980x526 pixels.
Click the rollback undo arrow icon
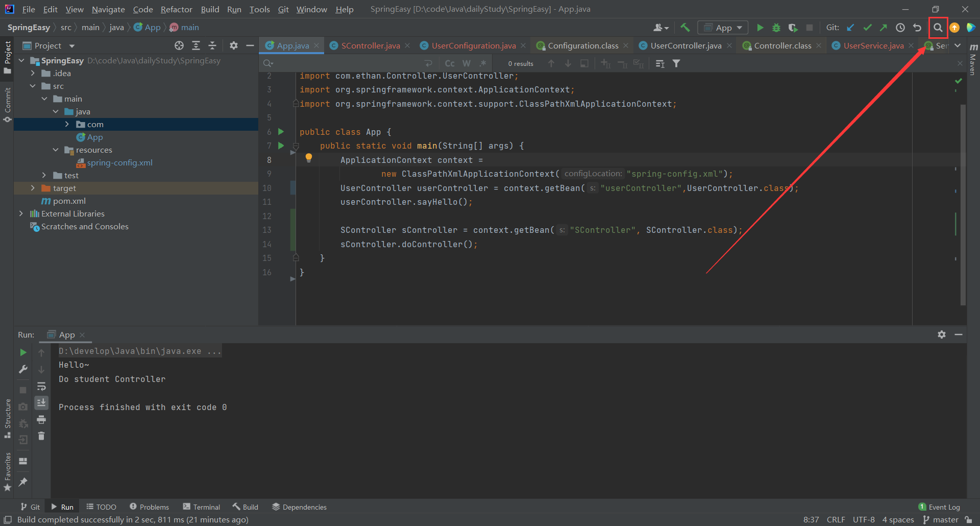tap(917, 28)
